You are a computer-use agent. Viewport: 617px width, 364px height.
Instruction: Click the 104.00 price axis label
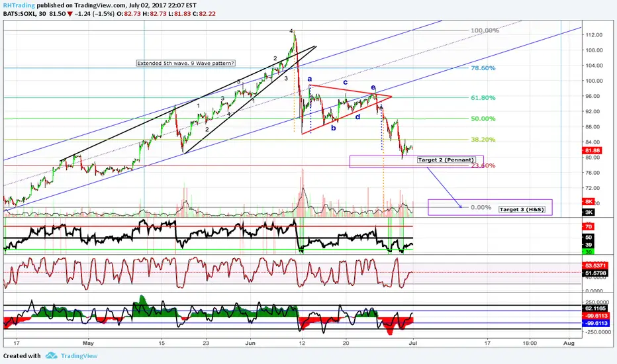594,66
